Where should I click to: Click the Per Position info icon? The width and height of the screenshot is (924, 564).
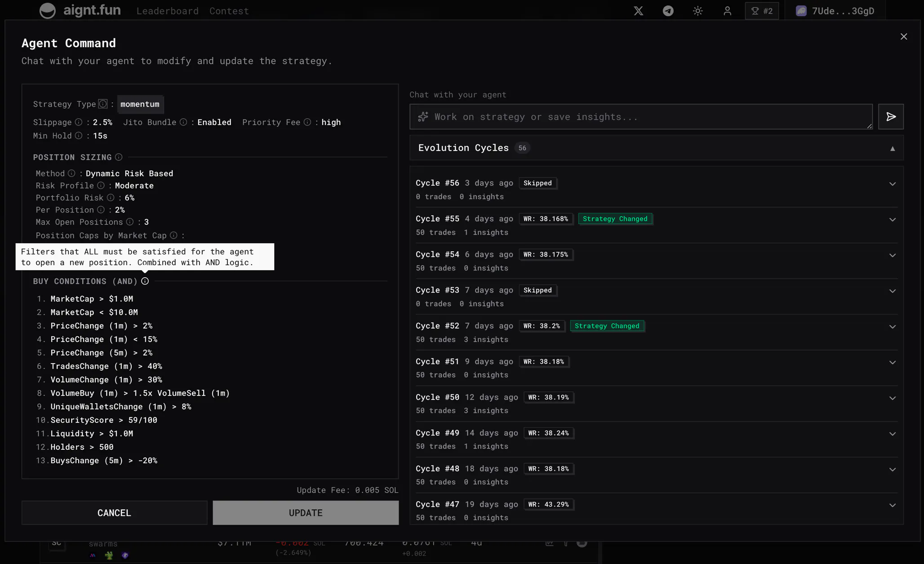(x=101, y=210)
